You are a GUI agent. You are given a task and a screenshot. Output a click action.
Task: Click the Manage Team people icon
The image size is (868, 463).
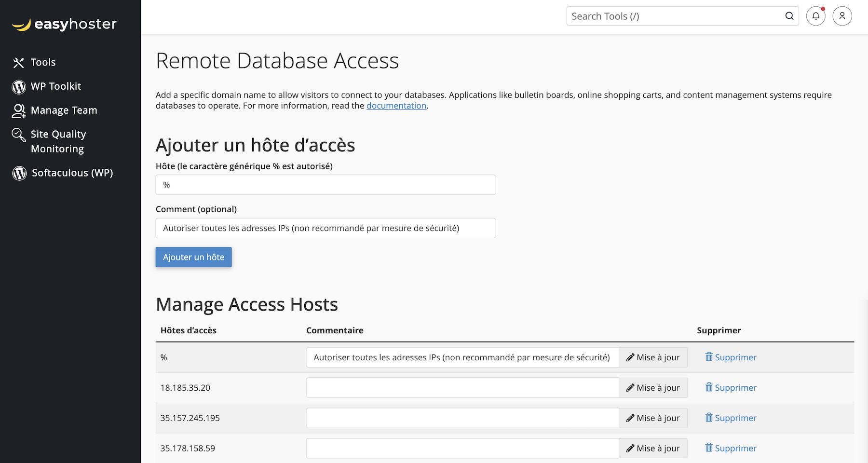(19, 111)
